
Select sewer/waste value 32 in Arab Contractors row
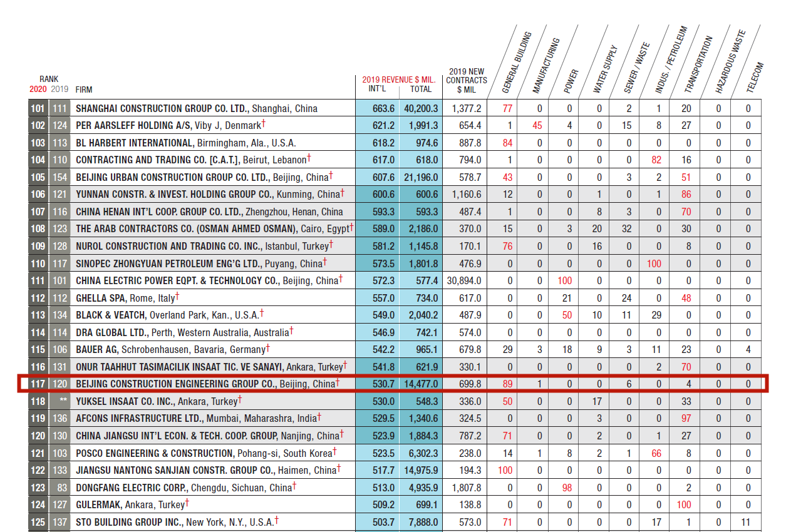click(626, 228)
